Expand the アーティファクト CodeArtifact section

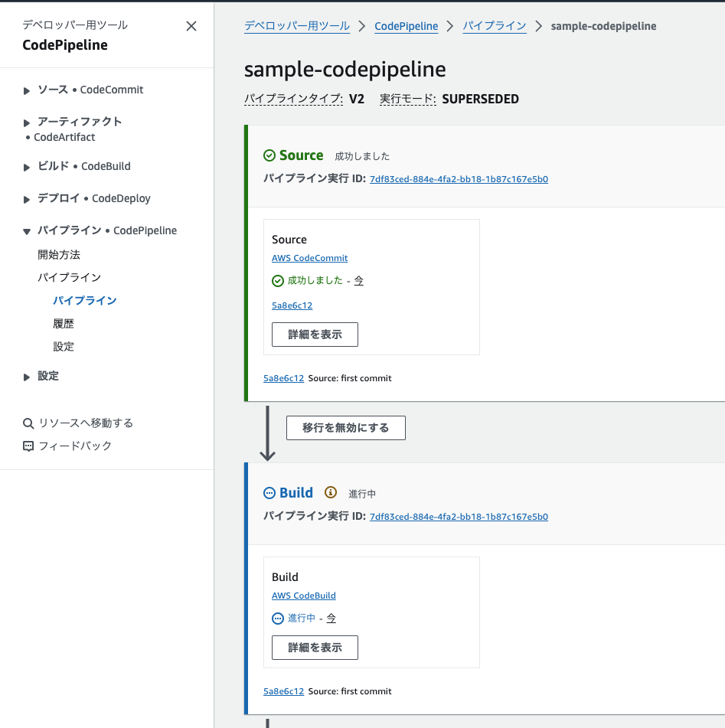[27, 122]
